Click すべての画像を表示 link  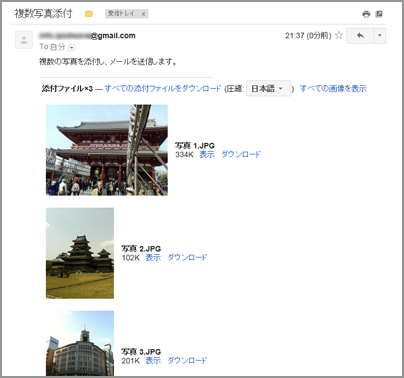coord(333,88)
